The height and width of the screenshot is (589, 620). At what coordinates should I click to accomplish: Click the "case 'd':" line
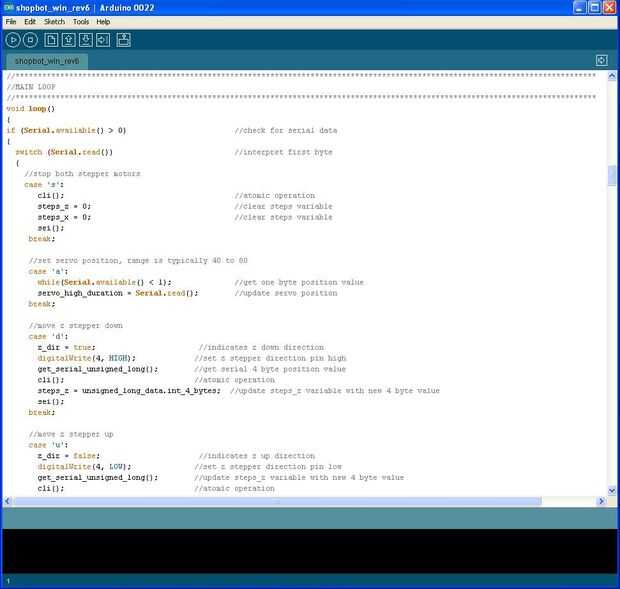click(48, 336)
